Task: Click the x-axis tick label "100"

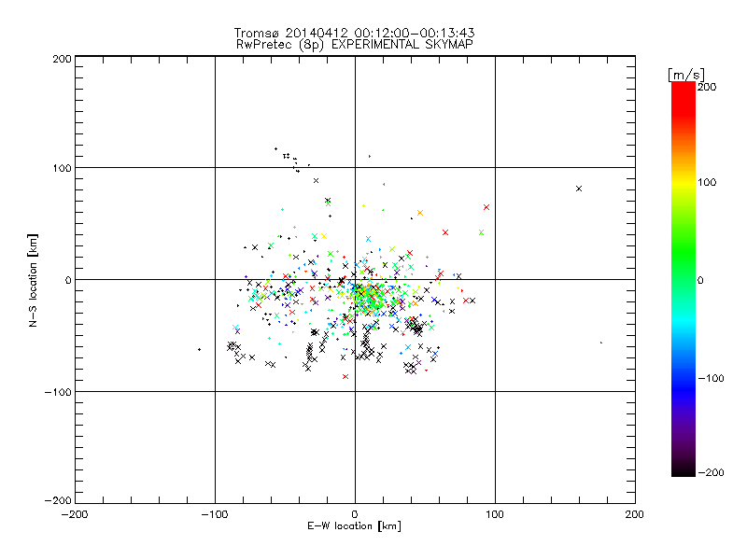Action: pyautogui.click(x=495, y=515)
